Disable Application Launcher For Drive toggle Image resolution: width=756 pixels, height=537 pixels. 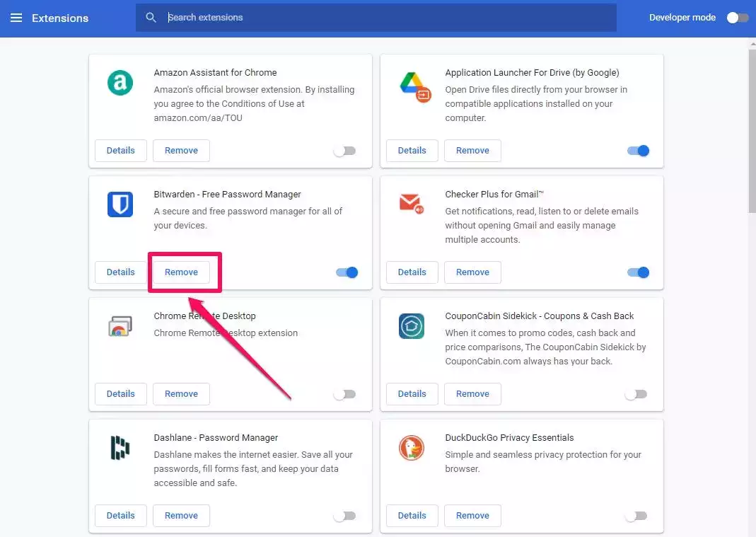click(x=638, y=151)
